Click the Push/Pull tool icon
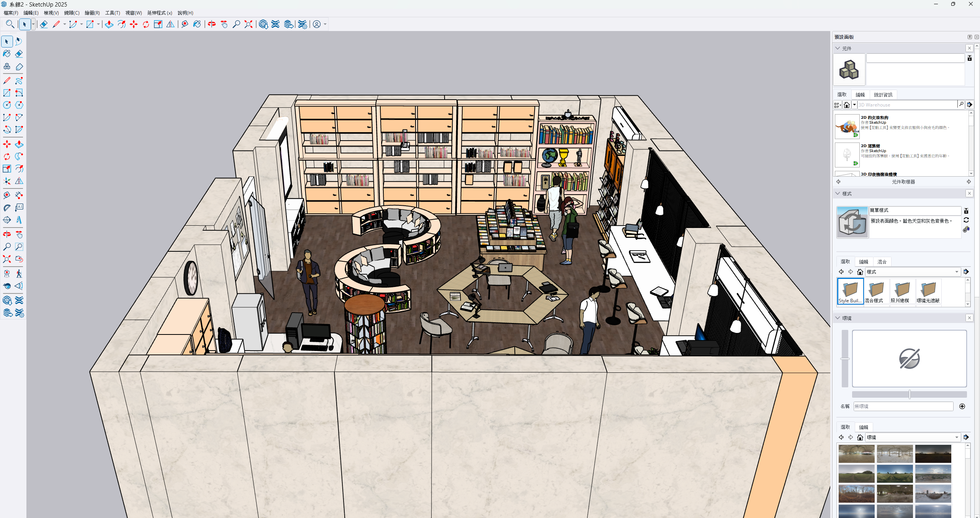Screen dimensions: 980x518 (109, 25)
